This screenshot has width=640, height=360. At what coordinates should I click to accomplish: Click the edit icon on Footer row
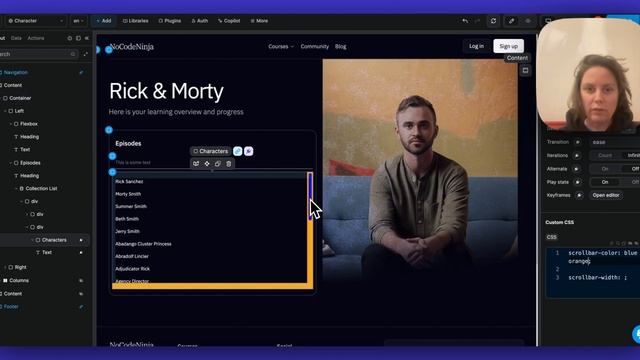tap(81, 307)
